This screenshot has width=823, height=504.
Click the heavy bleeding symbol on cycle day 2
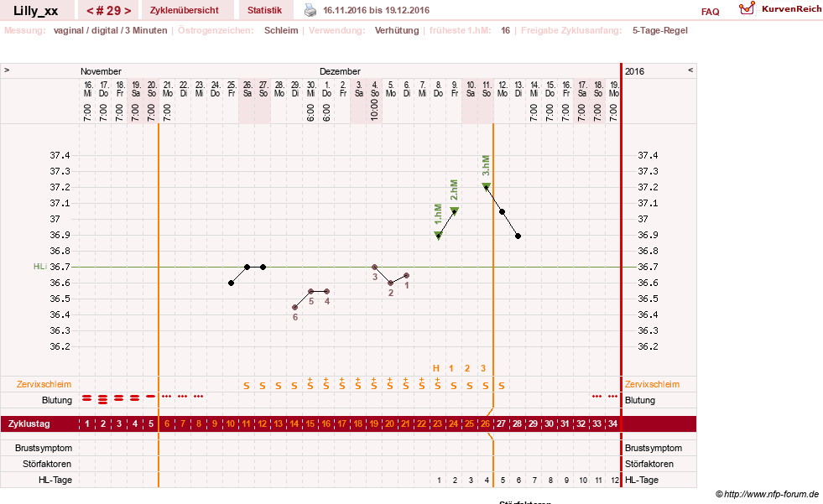pyautogui.click(x=103, y=400)
